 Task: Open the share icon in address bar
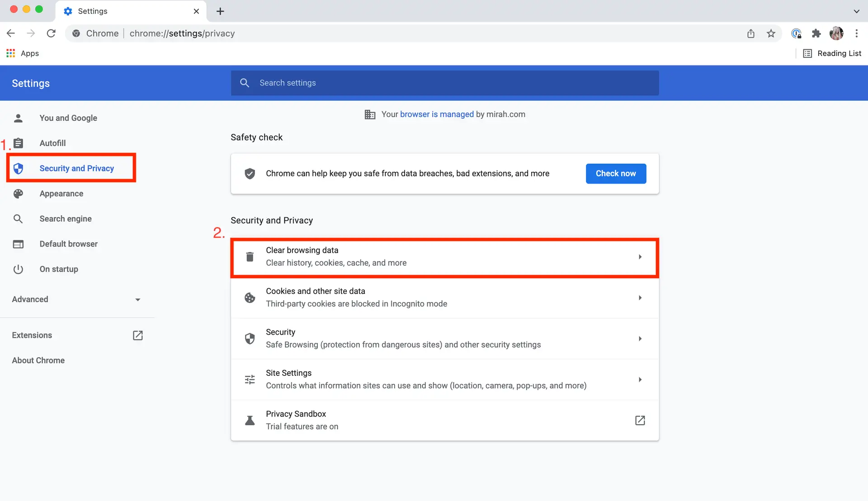tap(751, 33)
